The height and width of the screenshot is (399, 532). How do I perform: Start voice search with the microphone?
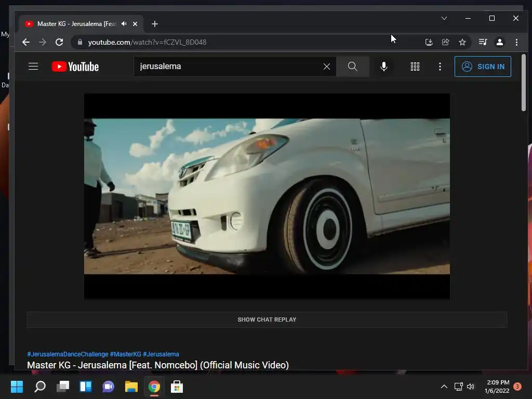pyautogui.click(x=384, y=66)
